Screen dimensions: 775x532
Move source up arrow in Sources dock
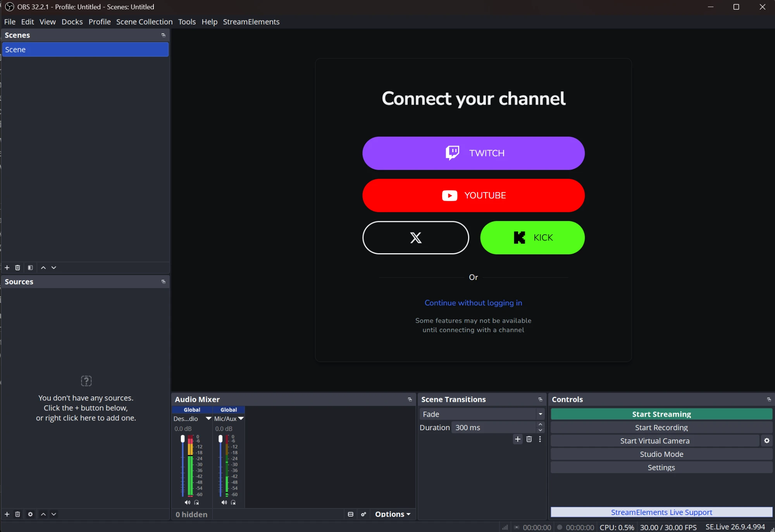43,514
